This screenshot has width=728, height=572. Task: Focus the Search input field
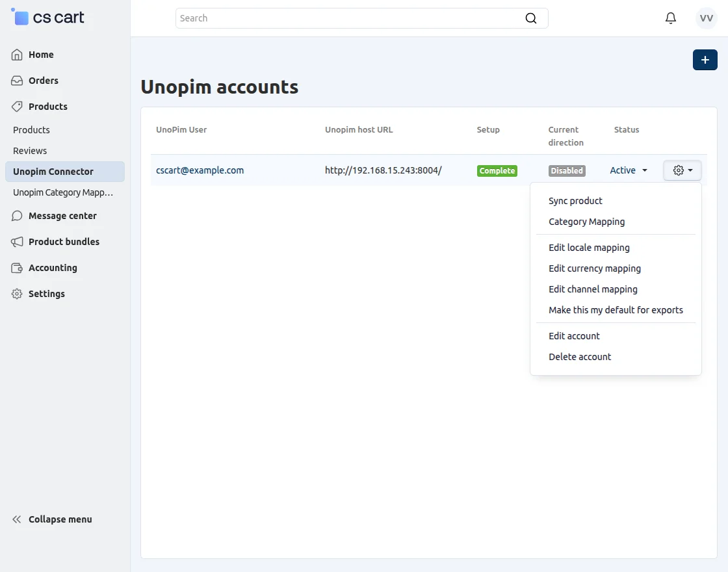[350, 18]
